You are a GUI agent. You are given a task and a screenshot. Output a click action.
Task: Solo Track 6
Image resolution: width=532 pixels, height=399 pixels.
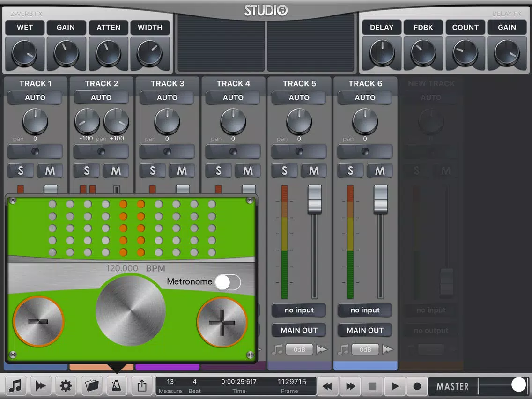click(x=350, y=170)
